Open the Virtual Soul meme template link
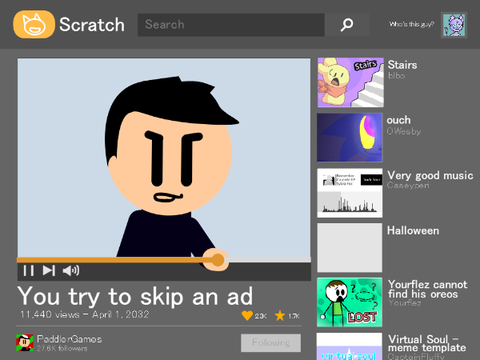The height and width of the screenshot is (360, 480). [x=427, y=343]
